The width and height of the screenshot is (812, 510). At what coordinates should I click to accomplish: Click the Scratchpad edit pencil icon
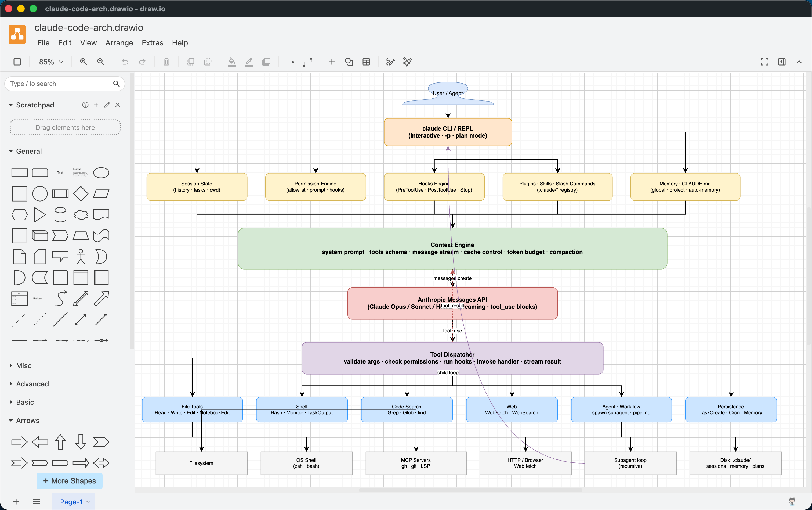[x=107, y=105]
